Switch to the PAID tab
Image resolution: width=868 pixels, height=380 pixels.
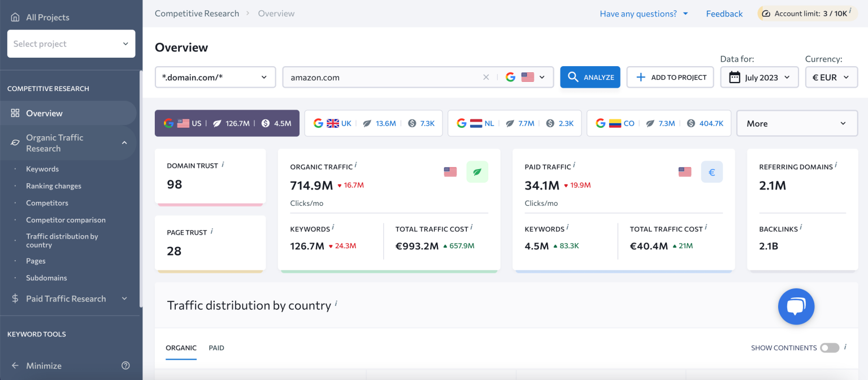pyautogui.click(x=216, y=348)
